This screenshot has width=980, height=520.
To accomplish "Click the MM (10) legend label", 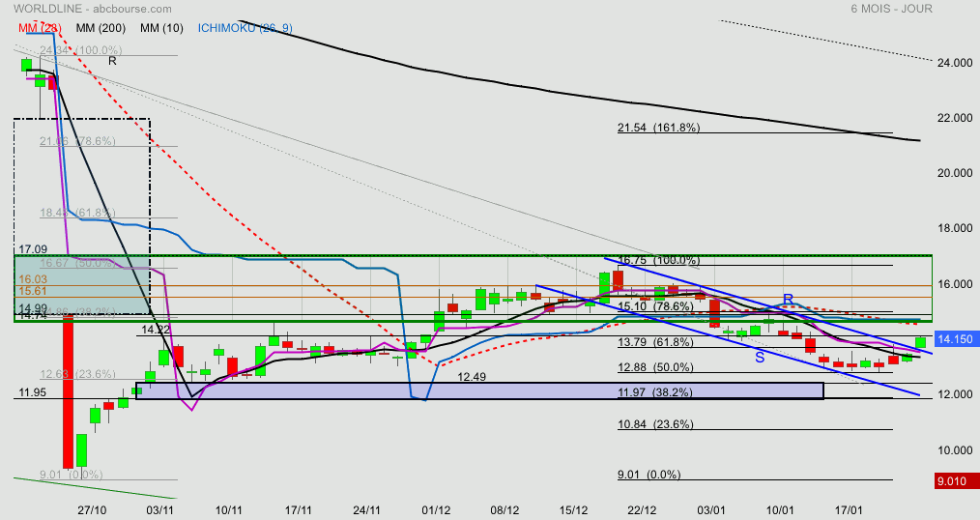I will pyautogui.click(x=161, y=28).
